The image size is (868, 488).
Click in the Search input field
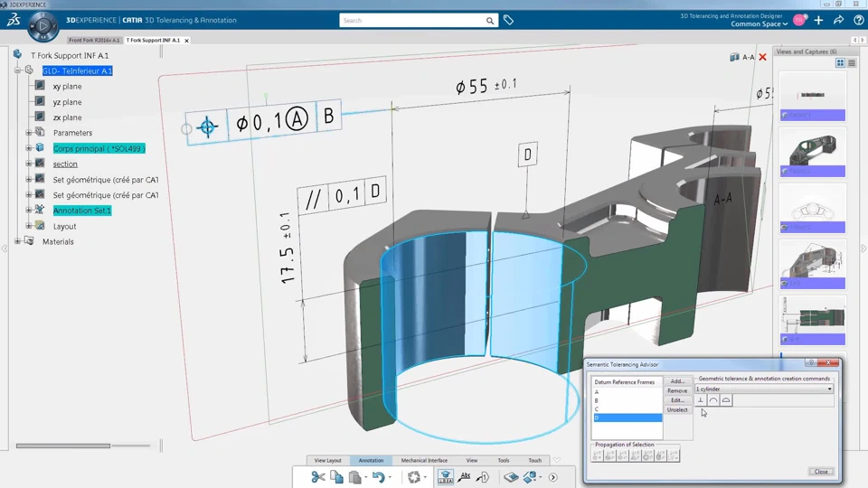click(412, 21)
